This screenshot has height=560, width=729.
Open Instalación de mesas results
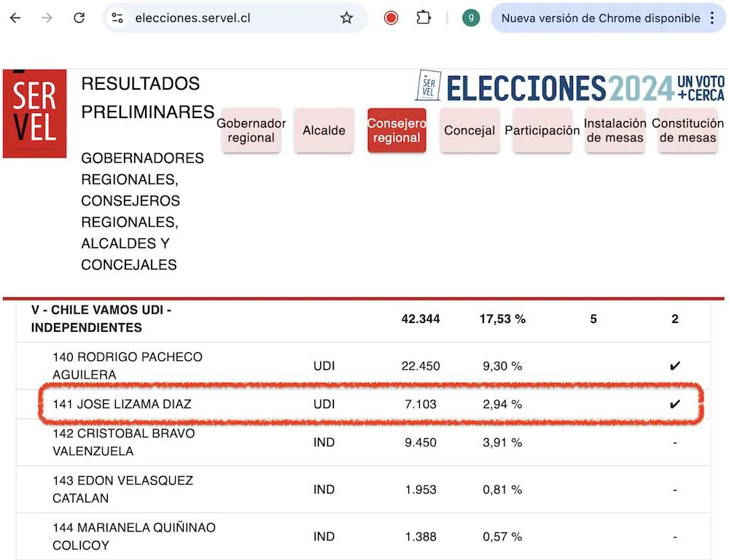pyautogui.click(x=615, y=131)
